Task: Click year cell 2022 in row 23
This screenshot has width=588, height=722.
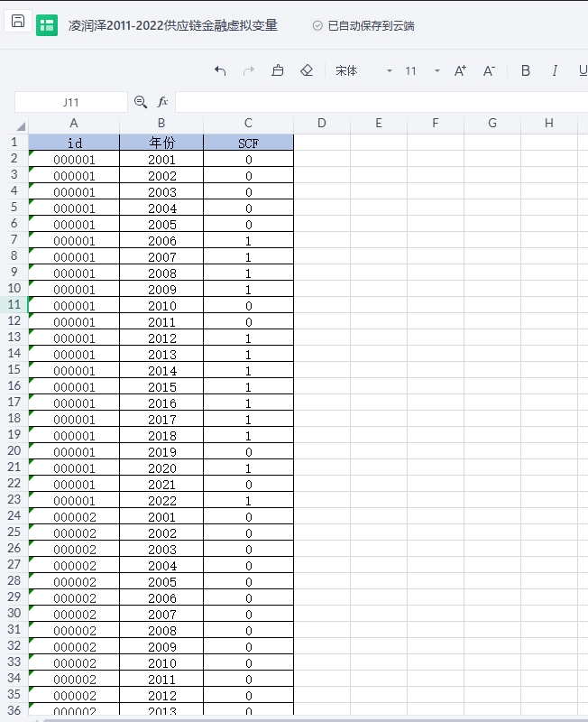Action: [161, 500]
